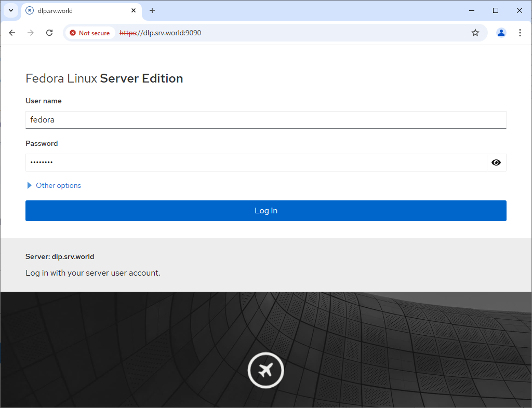Click 'Log in with your server user account.' text
Screen dimensions: 532x408
(x=93, y=273)
